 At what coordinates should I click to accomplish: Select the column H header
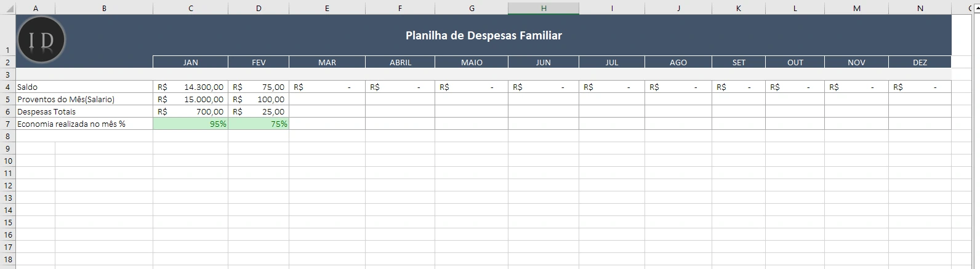544,8
